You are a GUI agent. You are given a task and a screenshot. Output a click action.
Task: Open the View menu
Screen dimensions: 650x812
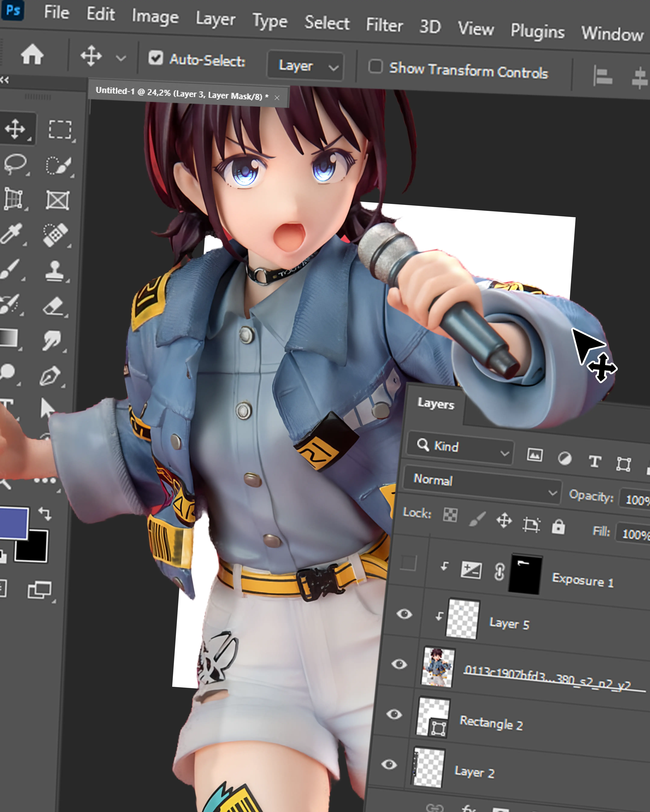[476, 29]
